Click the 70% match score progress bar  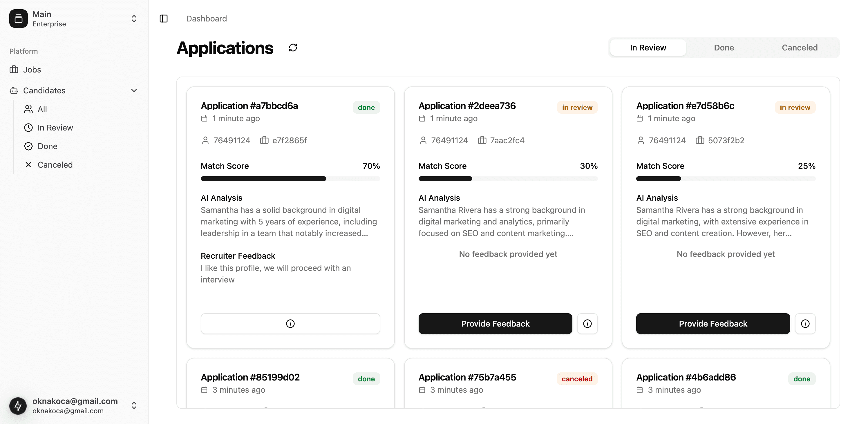pos(290,178)
